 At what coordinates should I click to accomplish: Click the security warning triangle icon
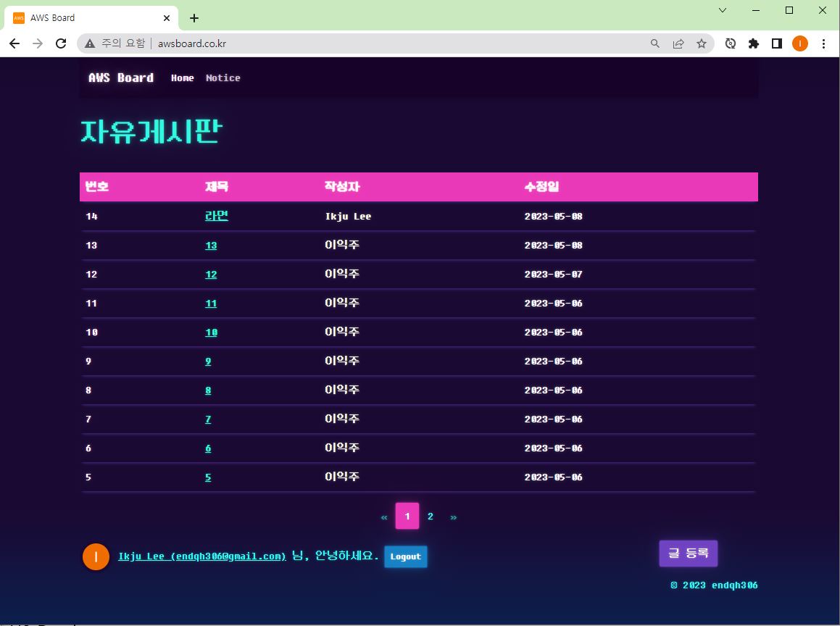click(x=90, y=44)
